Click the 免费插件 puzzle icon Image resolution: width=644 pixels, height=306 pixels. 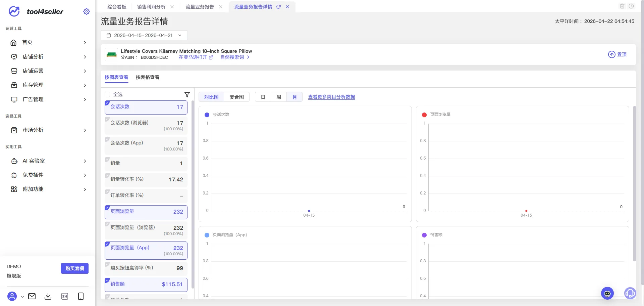pyautogui.click(x=14, y=175)
